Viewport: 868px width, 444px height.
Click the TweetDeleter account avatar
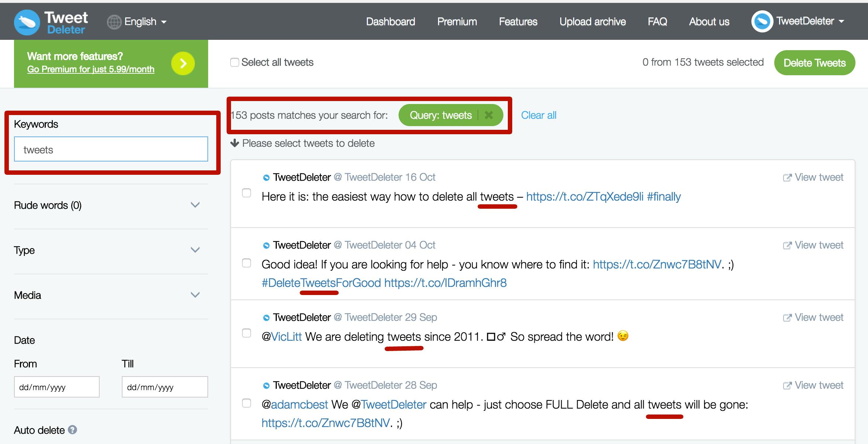coord(762,21)
